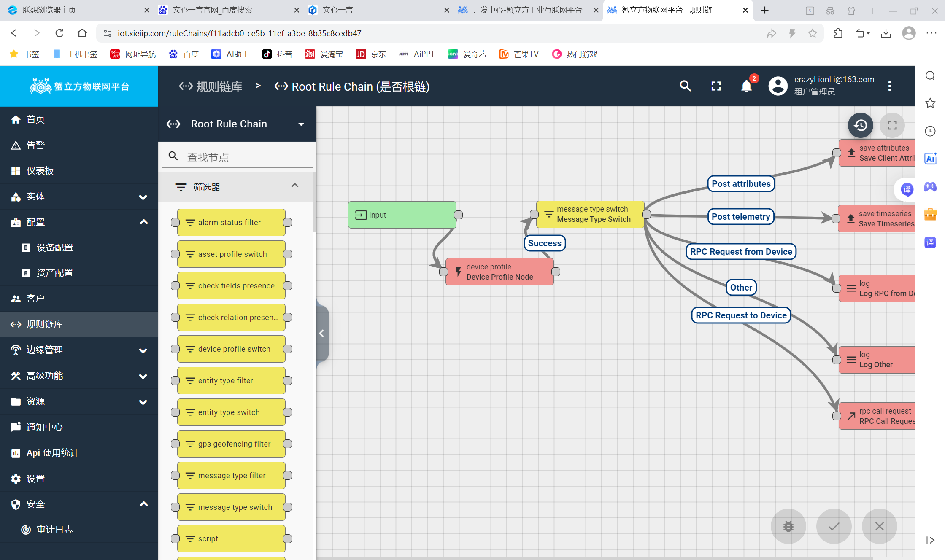Open the toolbox sidebar icon
945x560 pixels.
click(930, 214)
